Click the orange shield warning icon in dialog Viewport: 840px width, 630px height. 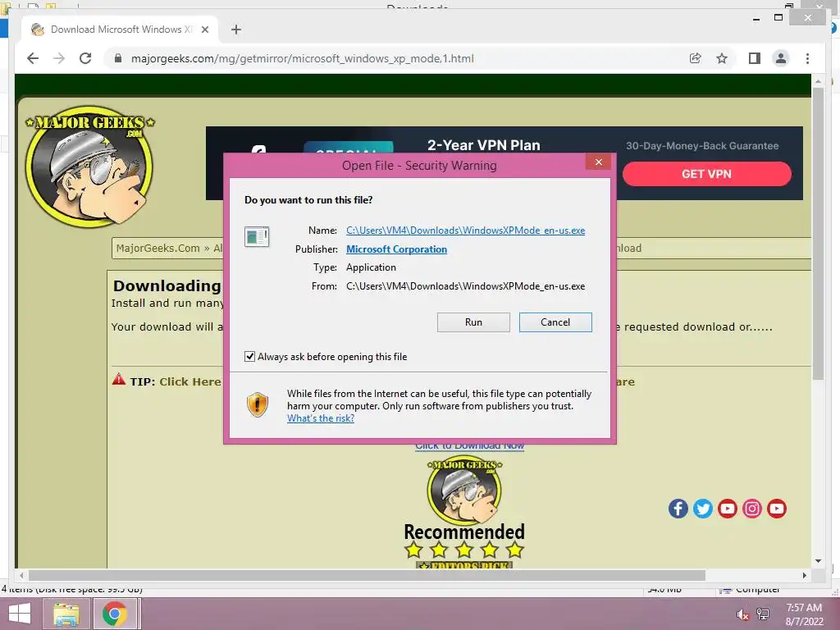tap(257, 404)
